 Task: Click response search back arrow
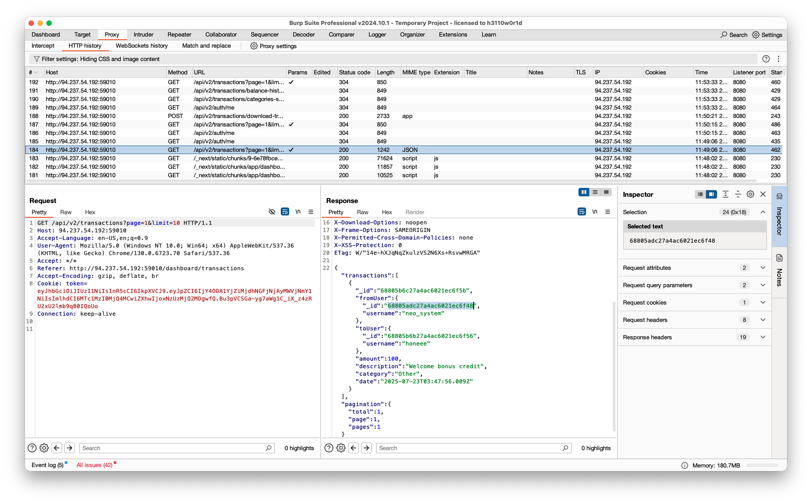point(353,448)
